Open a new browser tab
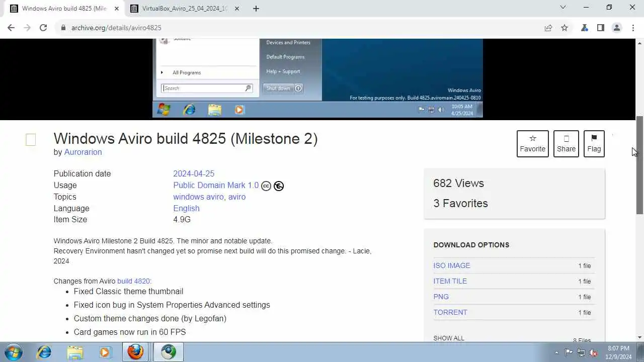Screen dimensions: 644x362 coord(256,9)
